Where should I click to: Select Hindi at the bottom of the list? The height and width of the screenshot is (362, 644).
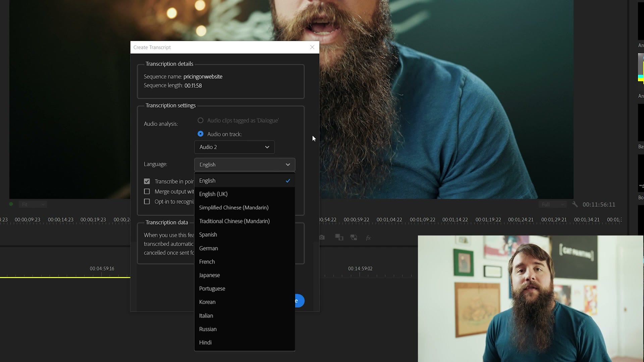coord(245,343)
